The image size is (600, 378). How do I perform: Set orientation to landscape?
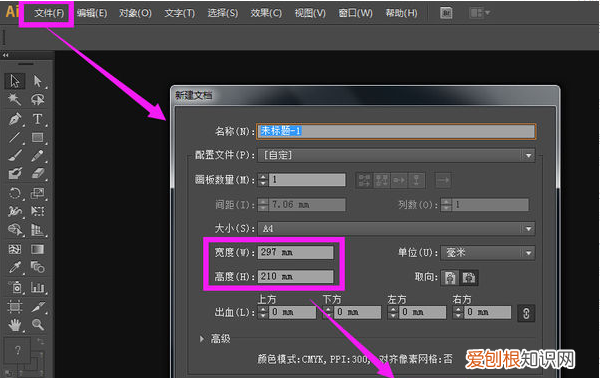pyautogui.click(x=468, y=278)
